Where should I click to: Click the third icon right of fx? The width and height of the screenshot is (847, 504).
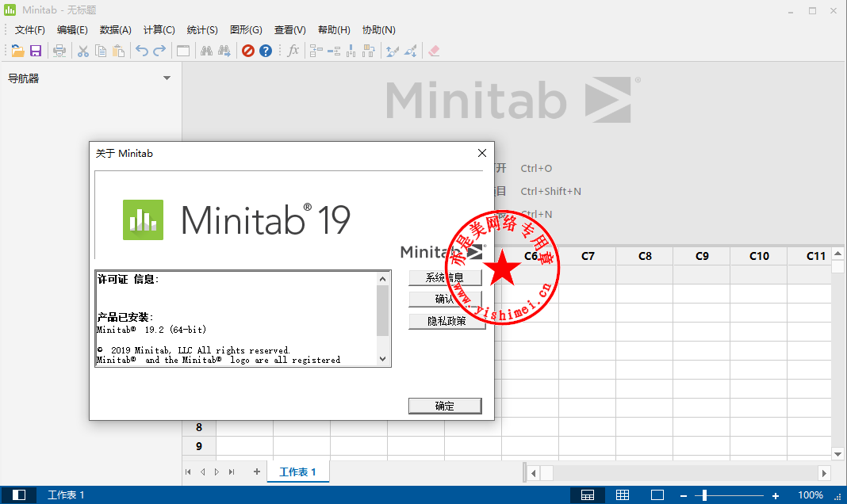tap(351, 51)
